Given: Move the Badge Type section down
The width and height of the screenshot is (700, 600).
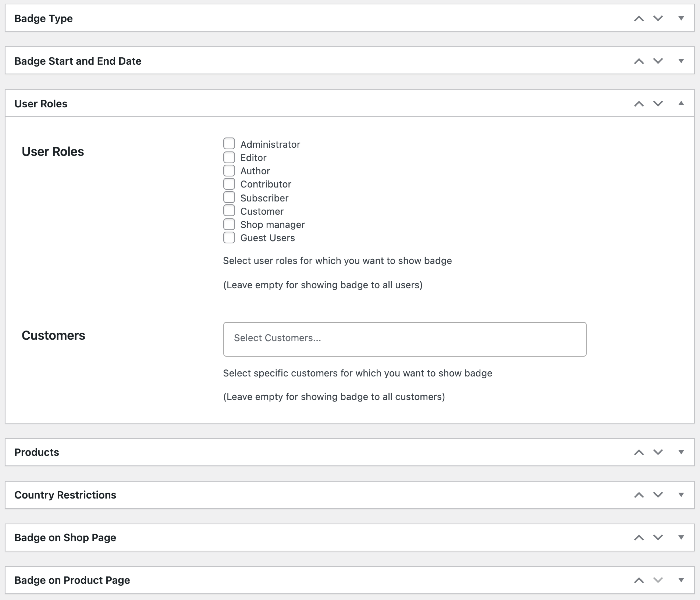Looking at the screenshot, I should coord(658,19).
